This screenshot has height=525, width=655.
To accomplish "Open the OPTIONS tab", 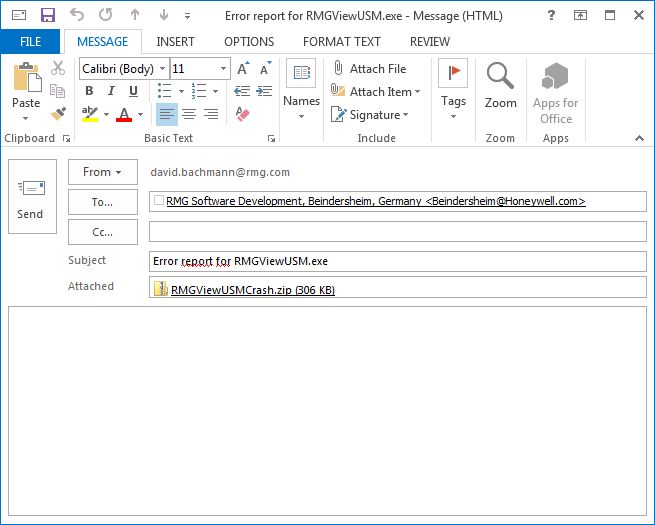I will (x=249, y=41).
